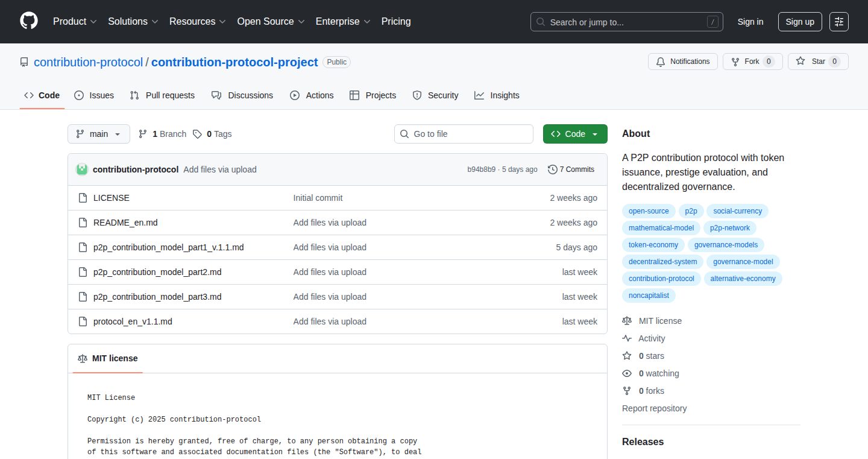Image resolution: width=868 pixels, height=459 pixels.
Task: Open the p2p_contribution_model_part1_v.1.1.md file
Action: pyautogui.click(x=169, y=247)
